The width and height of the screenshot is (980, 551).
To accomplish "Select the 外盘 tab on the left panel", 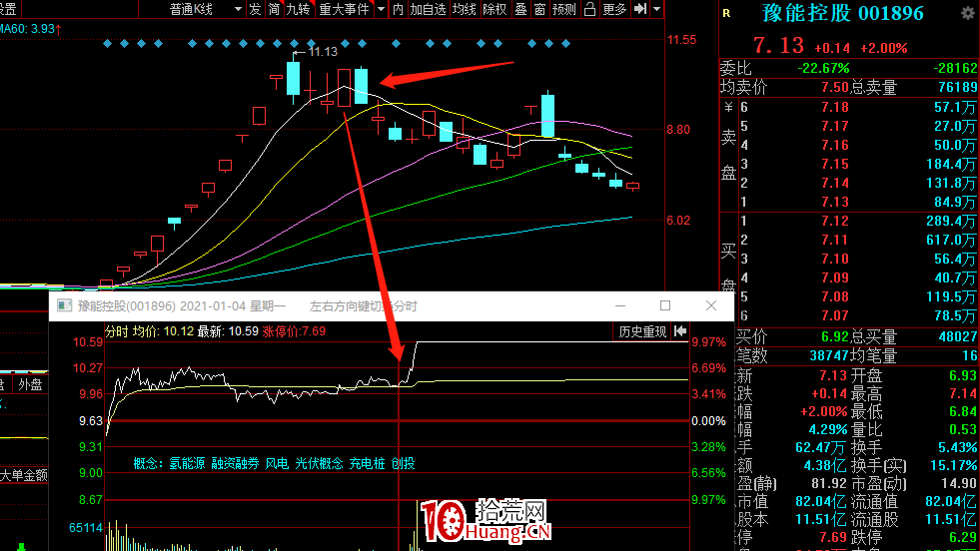I will pos(30,385).
